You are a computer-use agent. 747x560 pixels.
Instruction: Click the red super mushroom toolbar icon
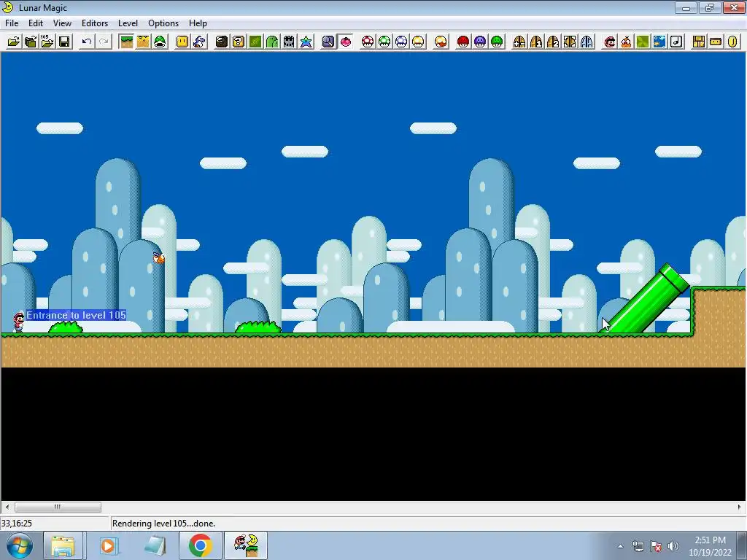(368, 42)
